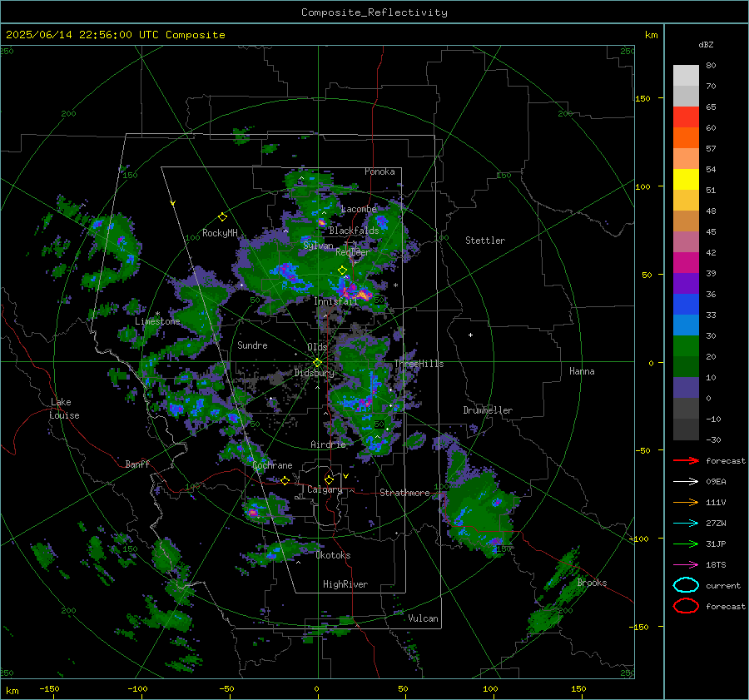Click the RedDeer city label
Screen dimensions: 749x700
coord(353,252)
